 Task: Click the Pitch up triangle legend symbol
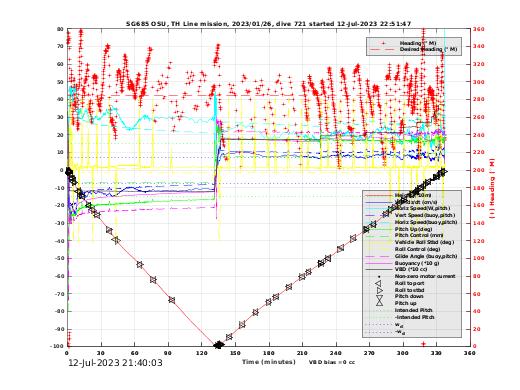tap(379, 303)
